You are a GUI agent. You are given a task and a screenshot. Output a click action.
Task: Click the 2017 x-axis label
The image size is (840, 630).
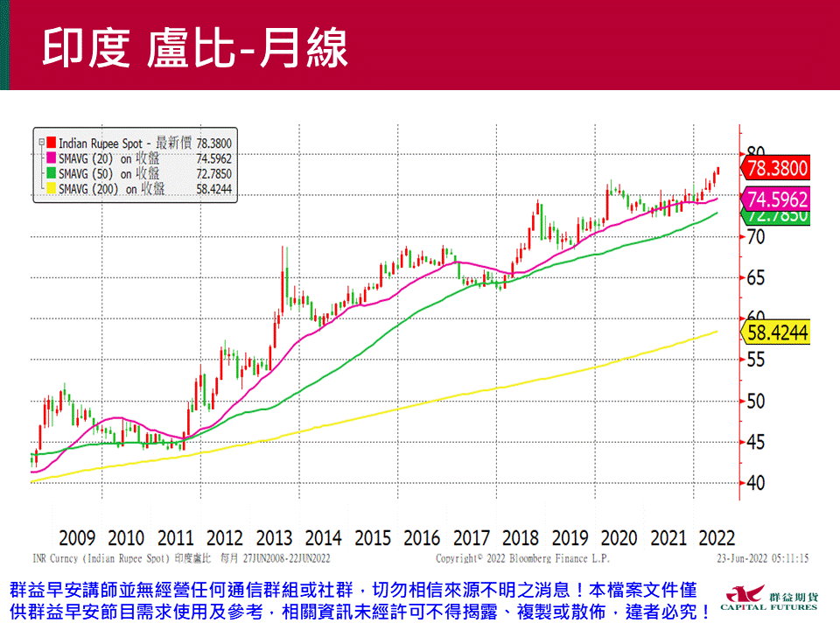[471, 538]
